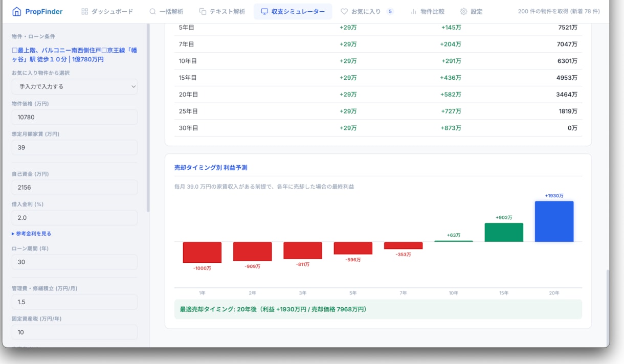Open the property listing link for 幡ヶ谷
624x364 pixels.
(x=74, y=55)
